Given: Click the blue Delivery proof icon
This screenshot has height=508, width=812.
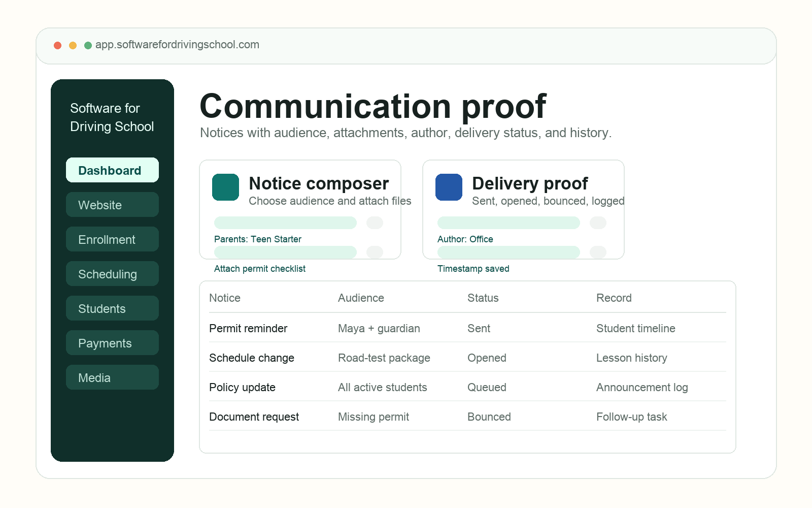Looking at the screenshot, I should click(449, 187).
